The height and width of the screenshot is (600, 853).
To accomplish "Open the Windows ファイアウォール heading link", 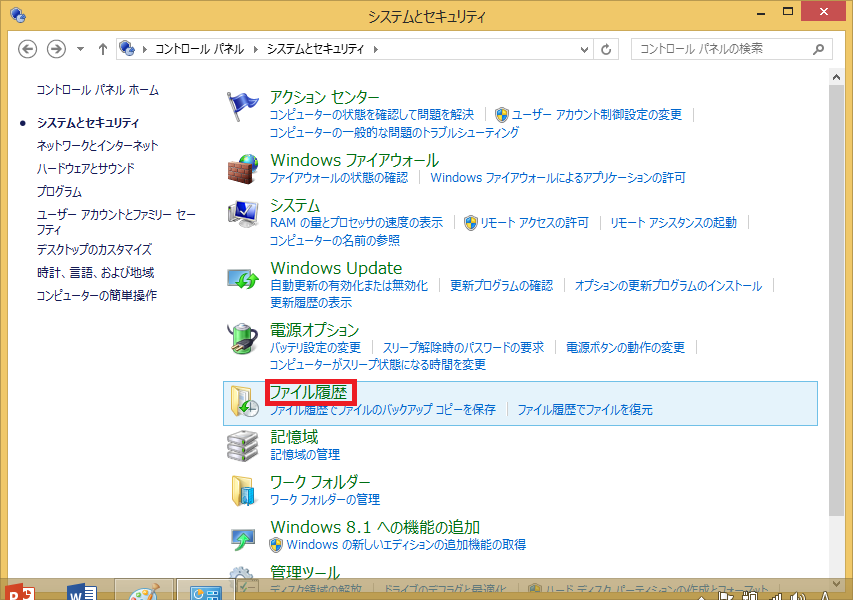I will point(355,160).
